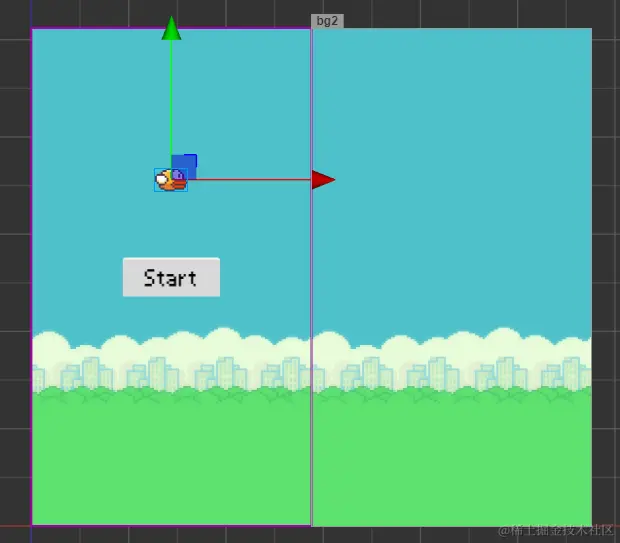620x543 pixels.
Task: Click the Start button in the scene
Action: [x=171, y=277]
